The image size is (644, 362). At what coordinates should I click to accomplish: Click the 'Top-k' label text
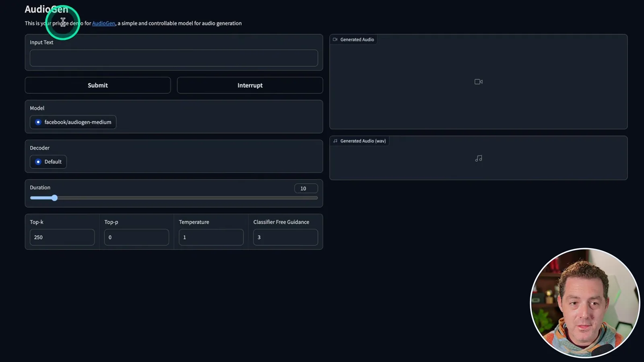(x=37, y=222)
